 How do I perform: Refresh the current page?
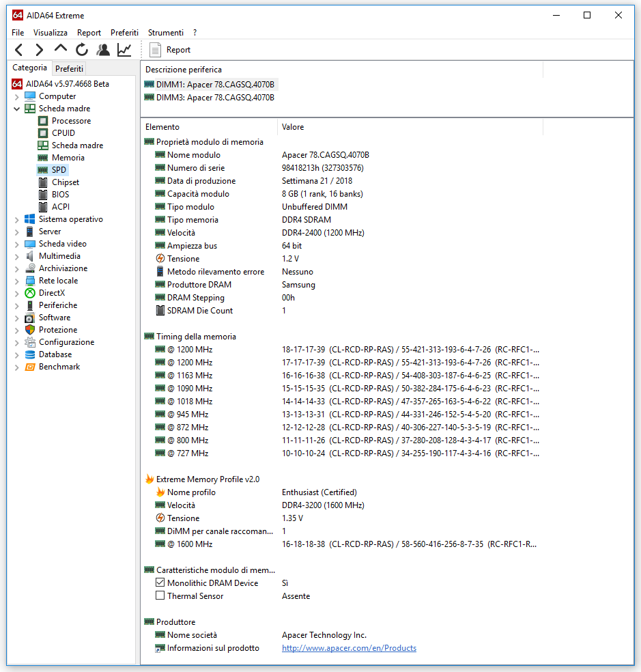[82, 50]
